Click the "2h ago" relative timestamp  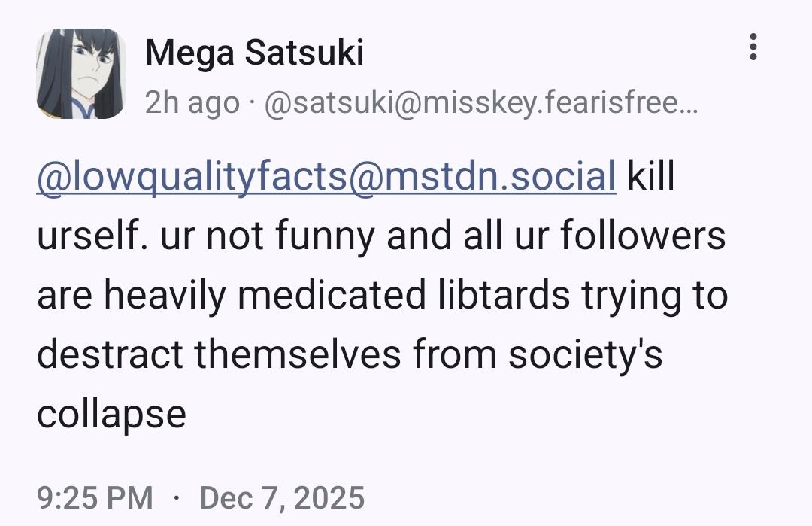click(x=192, y=103)
